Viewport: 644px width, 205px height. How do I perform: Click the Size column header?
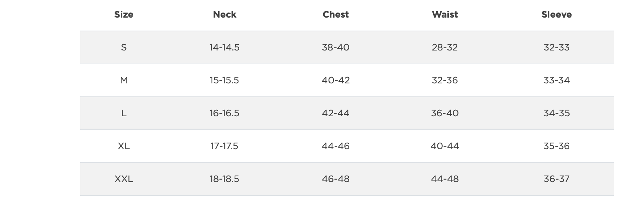[x=124, y=15]
